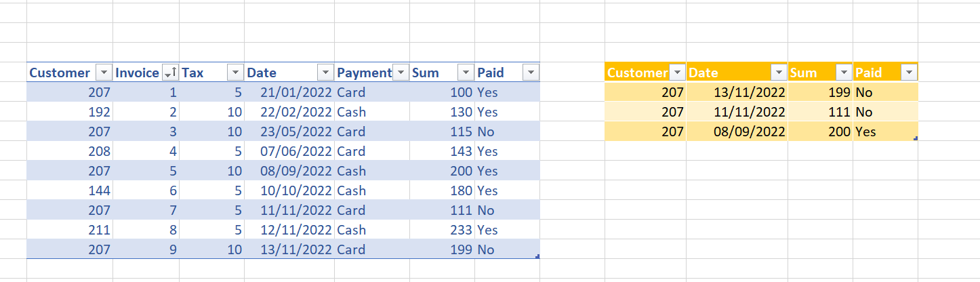Select orange table sum cell 200
The height and width of the screenshot is (282, 980).
[x=821, y=132]
